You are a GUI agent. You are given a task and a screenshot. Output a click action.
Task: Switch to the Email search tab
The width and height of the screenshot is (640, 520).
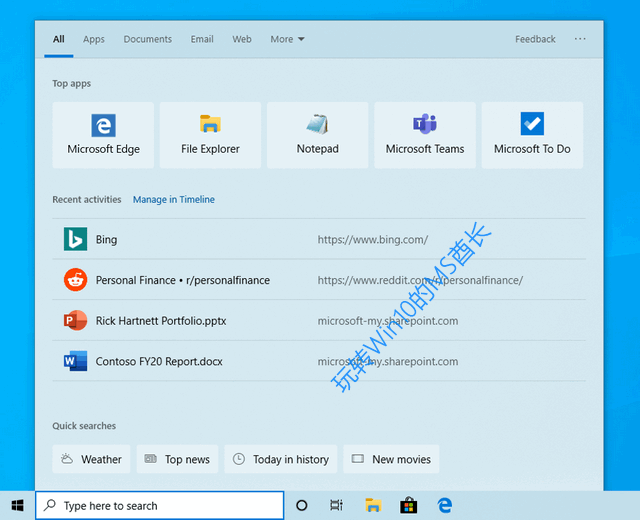point(202,39)
